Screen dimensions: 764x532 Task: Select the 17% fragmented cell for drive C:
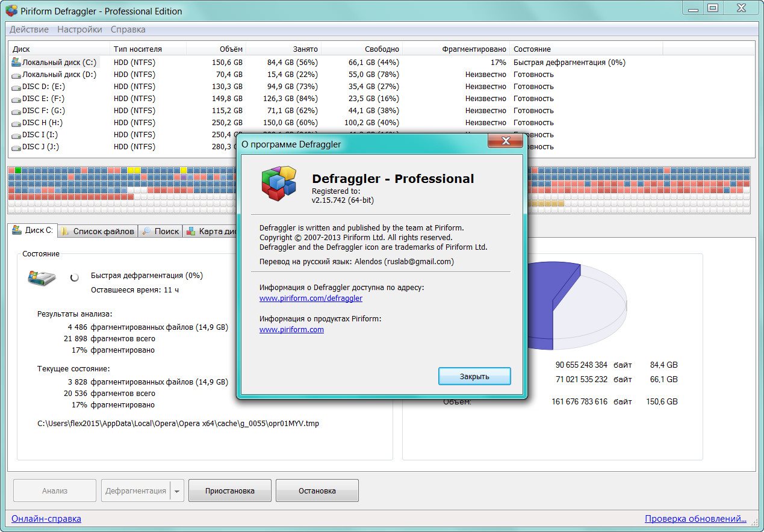click(498, 63)
